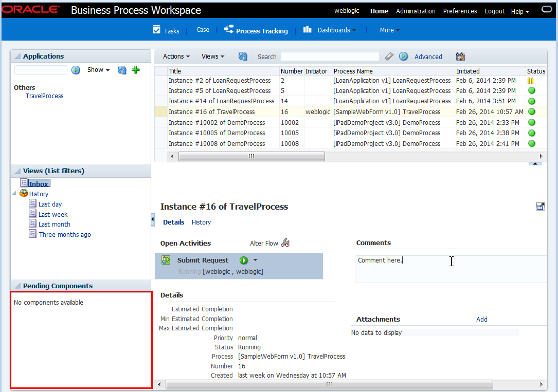This screenshot has width=558, height=392.
Task: Switch to the History tab of the instance
Action: [201, 222]
